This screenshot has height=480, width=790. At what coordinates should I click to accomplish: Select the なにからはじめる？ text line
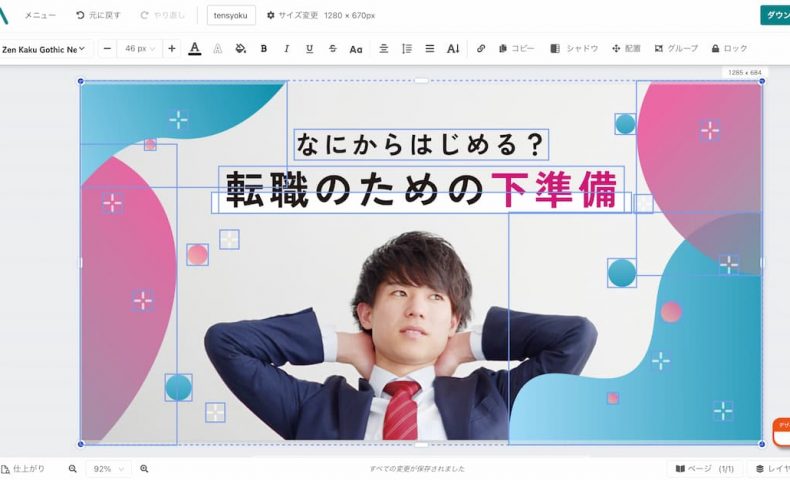(x=421, y=145)
